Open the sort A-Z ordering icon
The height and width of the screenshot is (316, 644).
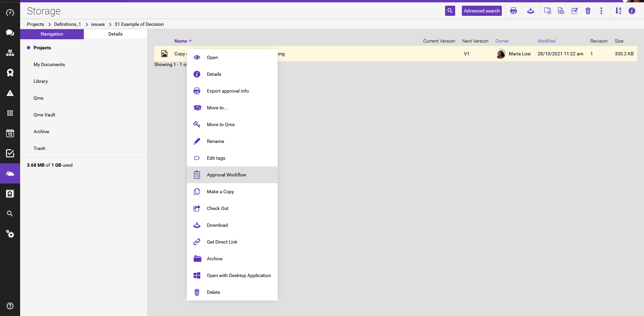[x=618, y=11]
